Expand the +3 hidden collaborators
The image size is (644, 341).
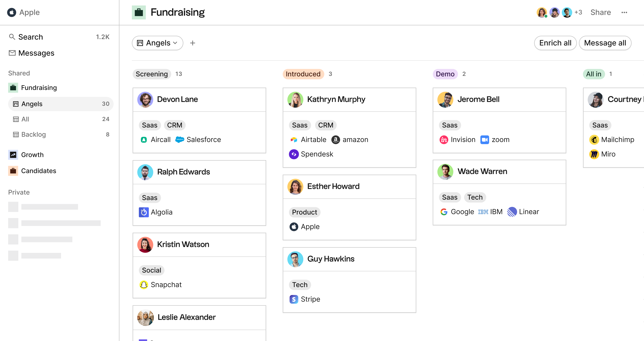(578, 12)
